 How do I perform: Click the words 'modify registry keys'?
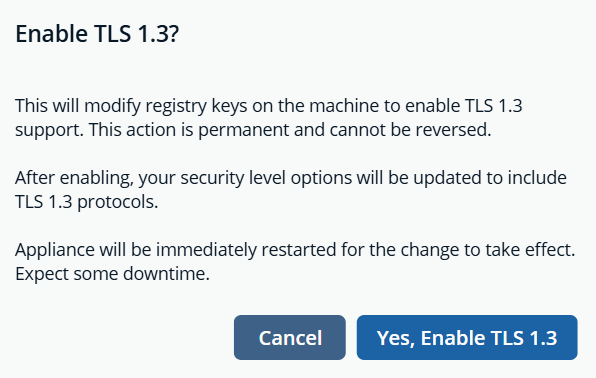point(166,106)
